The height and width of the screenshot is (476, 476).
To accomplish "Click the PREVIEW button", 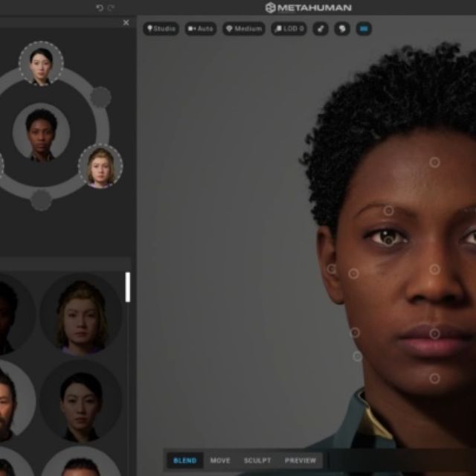I will [x=300, y=460].
